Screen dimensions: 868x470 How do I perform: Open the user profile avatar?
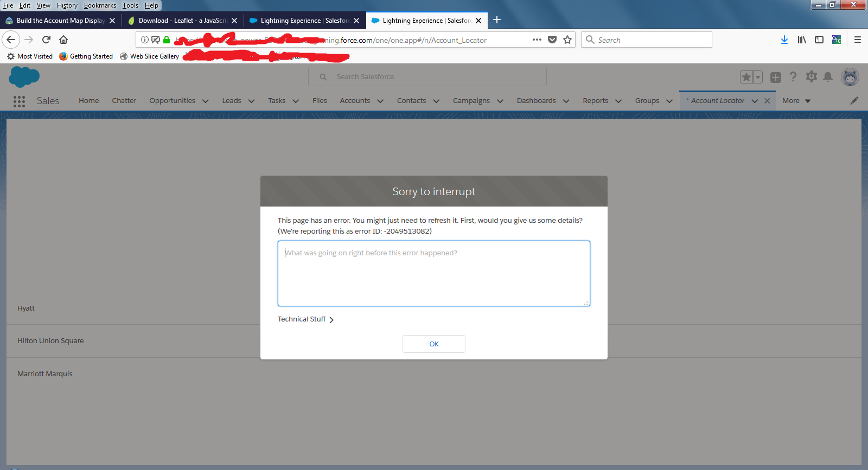850,77
